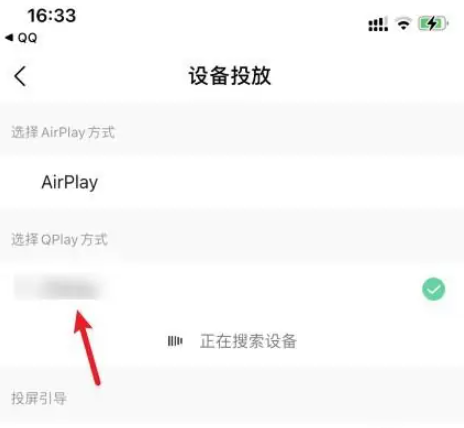The image size is (464, 428).
Task: Open the 投屏引导 guide section
Action: (x=39, y=398)
